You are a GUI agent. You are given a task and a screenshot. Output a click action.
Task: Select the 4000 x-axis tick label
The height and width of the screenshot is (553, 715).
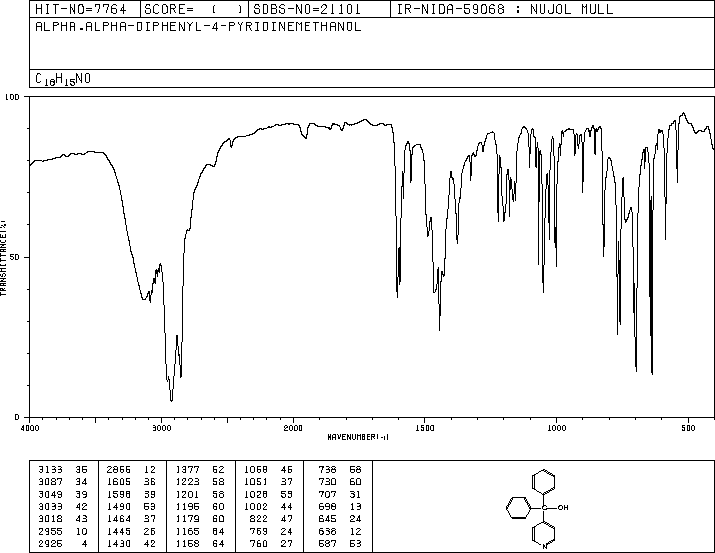coord(30,428)
